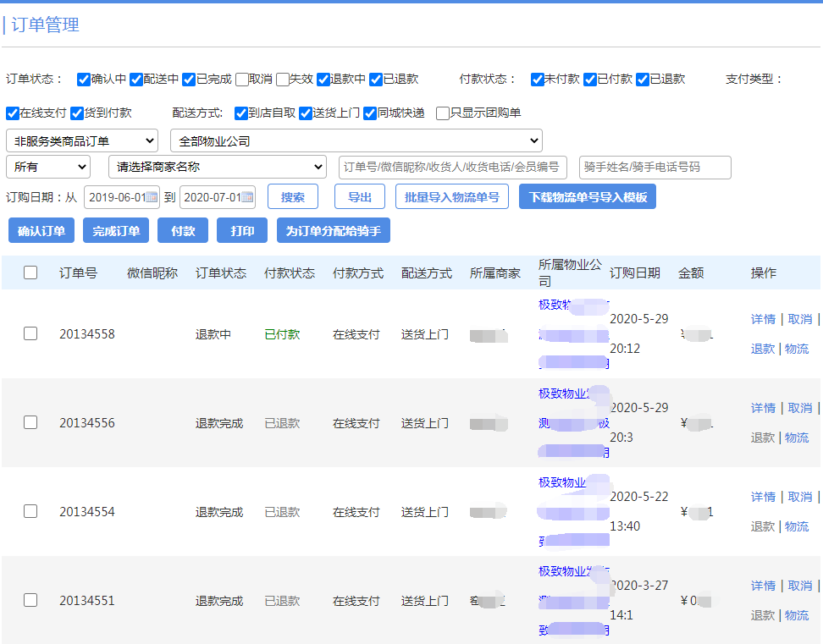
Task: Click 为订单分配给骑手 button
Action: 334,230
